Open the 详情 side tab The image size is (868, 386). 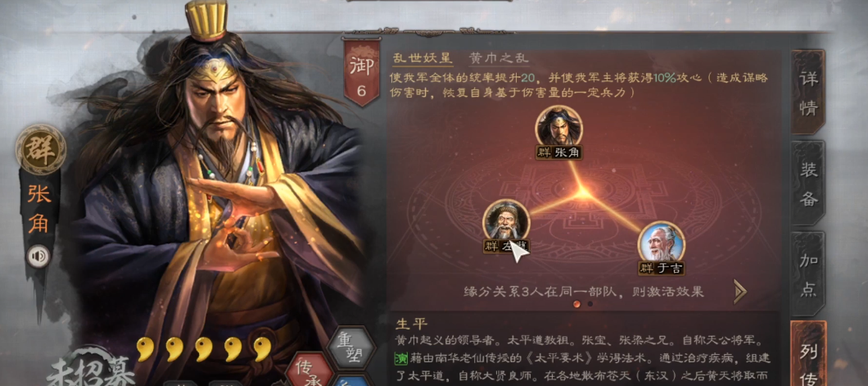click(807, 93)
